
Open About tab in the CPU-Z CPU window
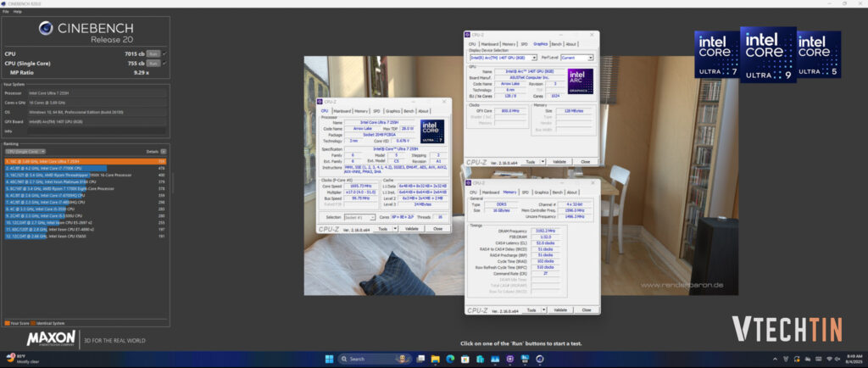point(424,111)
